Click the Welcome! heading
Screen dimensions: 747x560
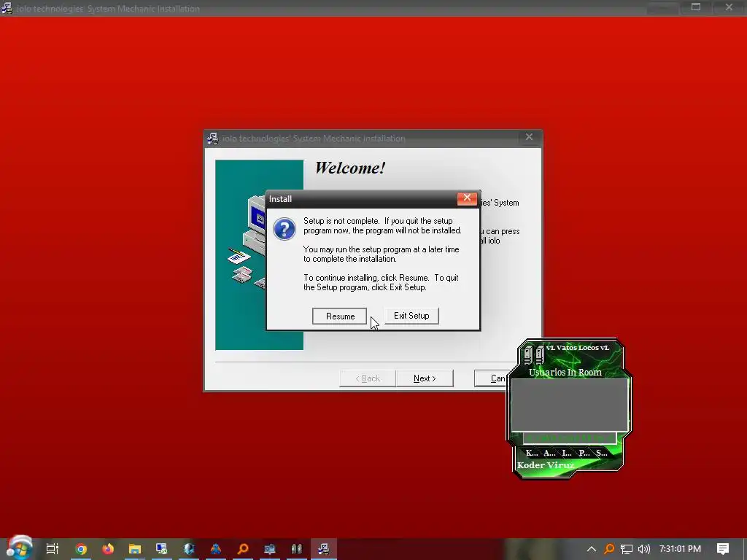pyautogui.click(x=349, y=168)
